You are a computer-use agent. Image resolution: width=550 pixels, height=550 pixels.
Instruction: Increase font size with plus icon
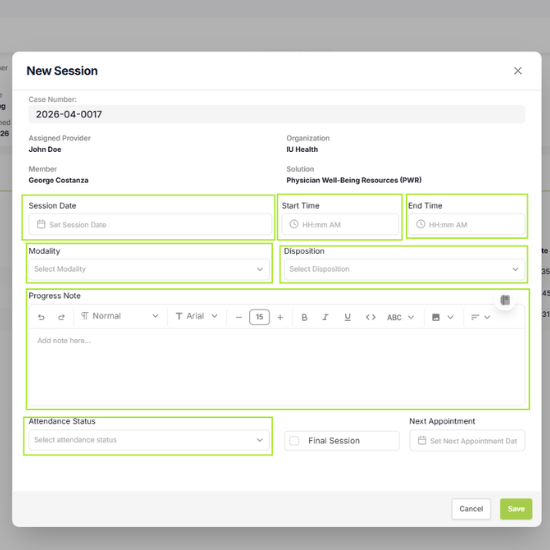point(280,317)
